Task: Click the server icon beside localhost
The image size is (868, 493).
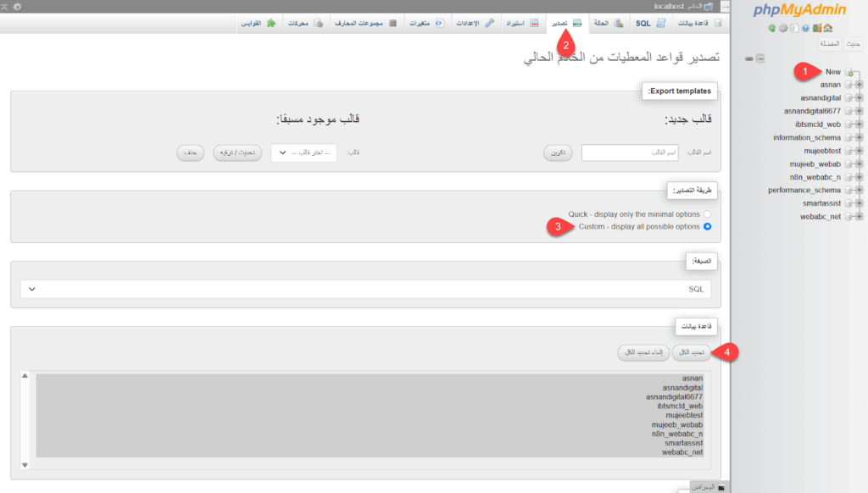Action: 708,7
